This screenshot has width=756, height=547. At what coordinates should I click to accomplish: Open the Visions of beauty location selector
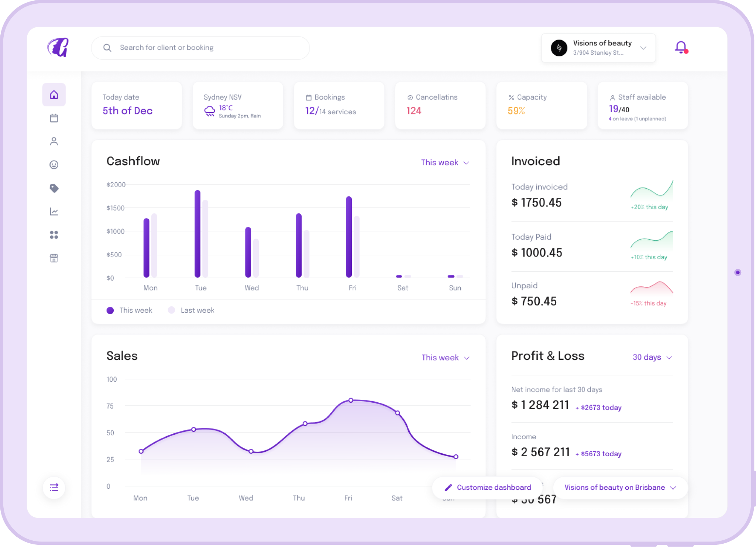[598, 48]
